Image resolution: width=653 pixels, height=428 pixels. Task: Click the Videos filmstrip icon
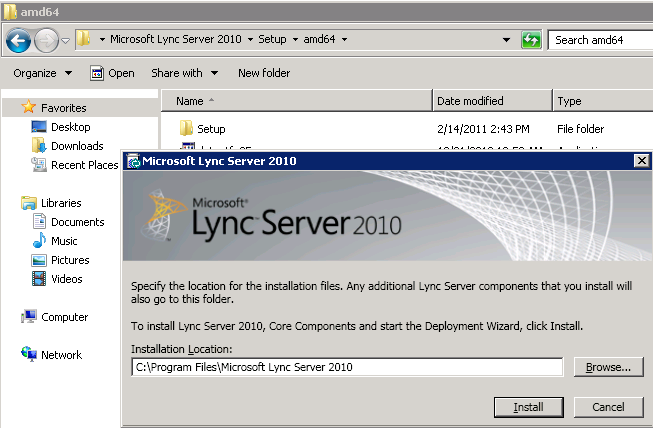tap(39, 279)
